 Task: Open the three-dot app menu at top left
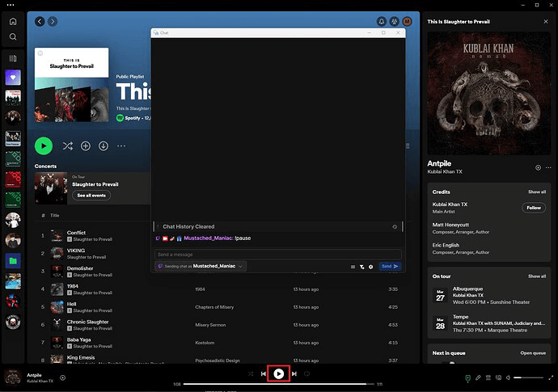(x=11, y=5)
